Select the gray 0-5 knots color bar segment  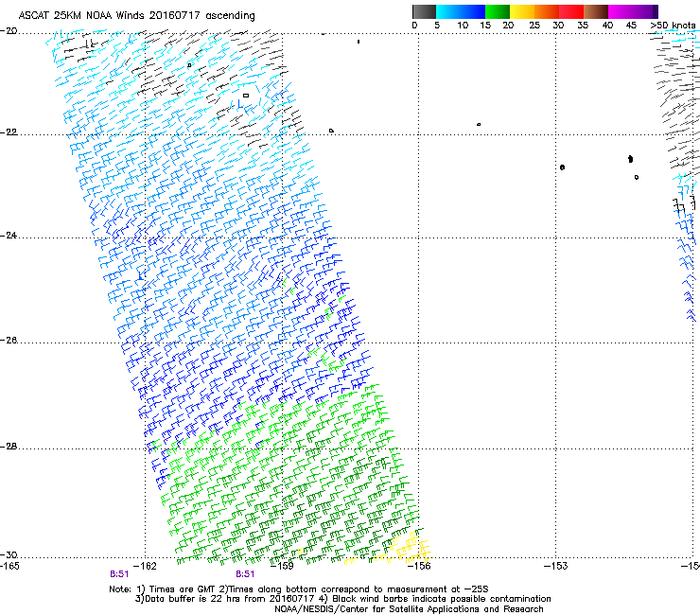coord(424,11)
